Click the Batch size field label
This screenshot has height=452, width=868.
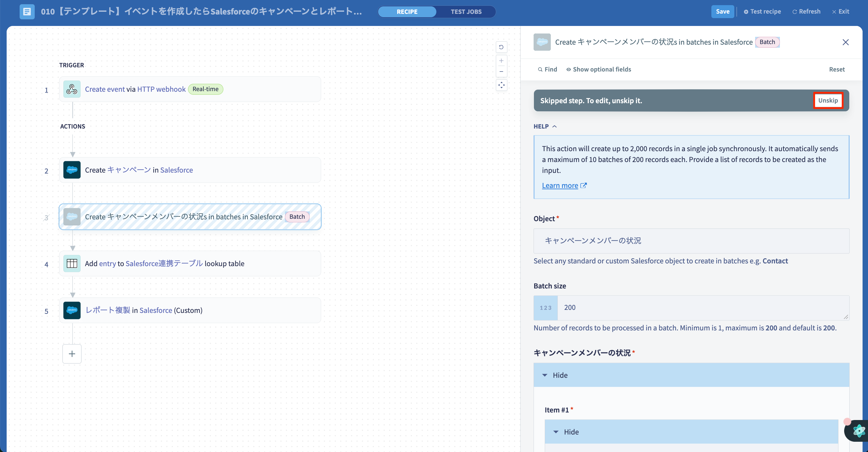click(550, 286)
